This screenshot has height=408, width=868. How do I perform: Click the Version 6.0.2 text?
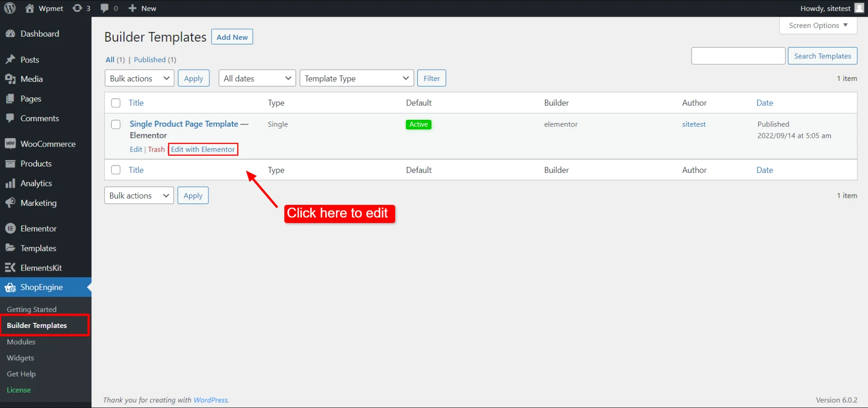836,400
